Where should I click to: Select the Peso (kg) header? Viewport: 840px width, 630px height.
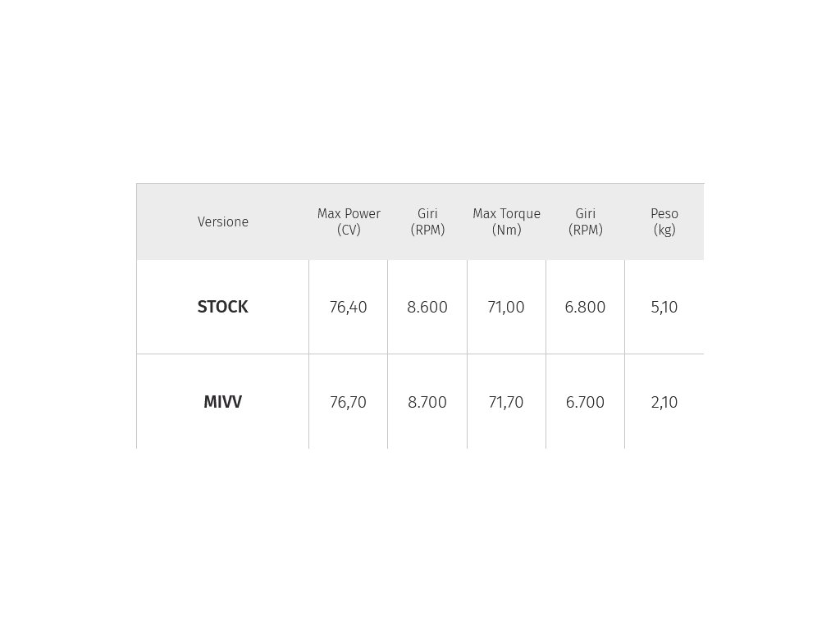pyautogui.click(x=664, y=221)
